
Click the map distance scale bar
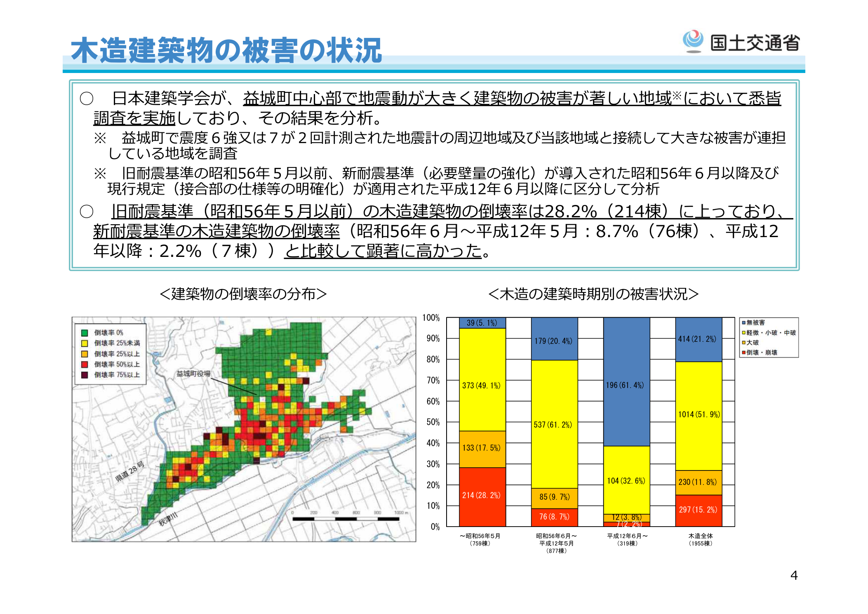pos(346,519)
